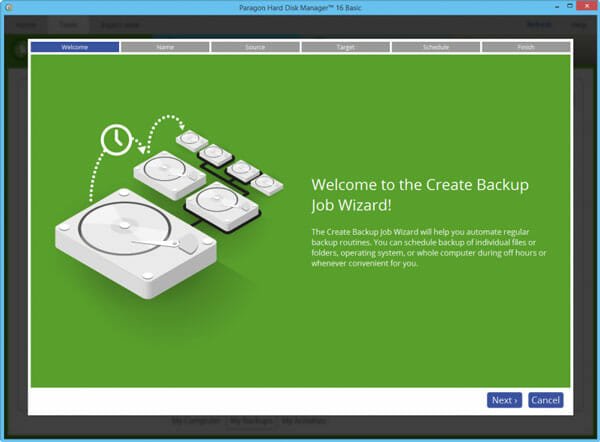
Task: Go to the Name step tab
Action: coord(165,46)
